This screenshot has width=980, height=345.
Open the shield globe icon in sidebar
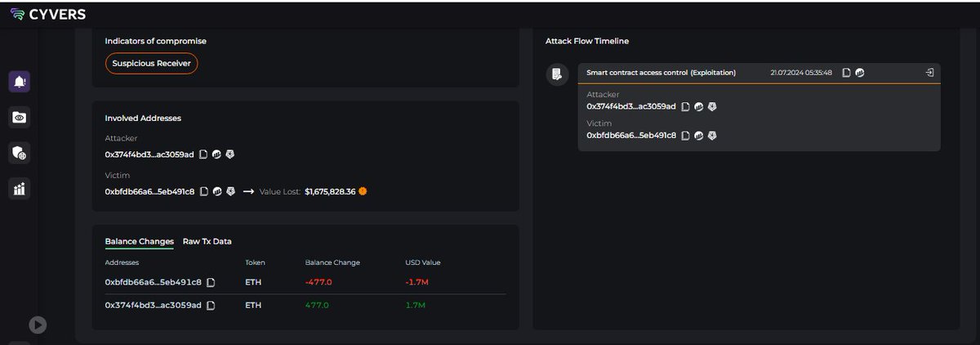20,153
